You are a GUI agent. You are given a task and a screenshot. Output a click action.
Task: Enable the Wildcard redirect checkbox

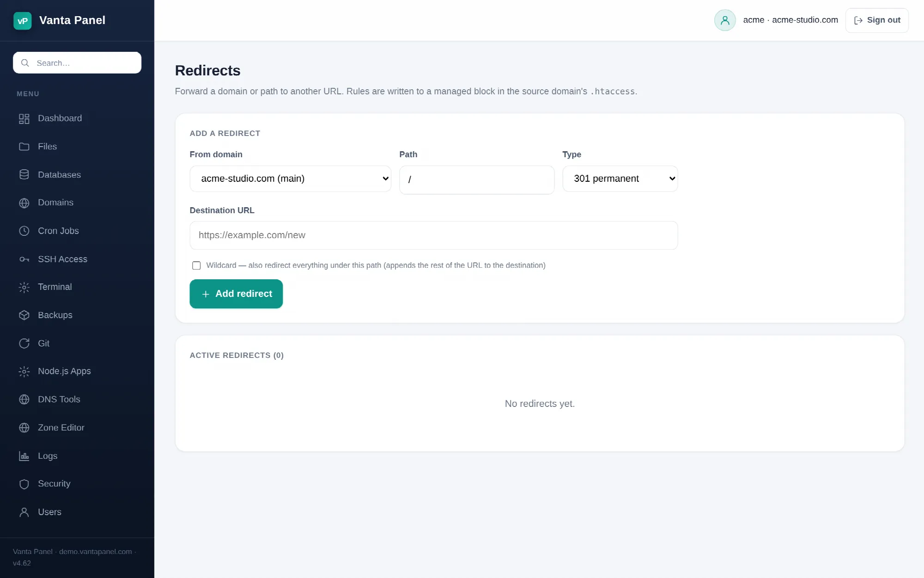[x=196, y=265]
